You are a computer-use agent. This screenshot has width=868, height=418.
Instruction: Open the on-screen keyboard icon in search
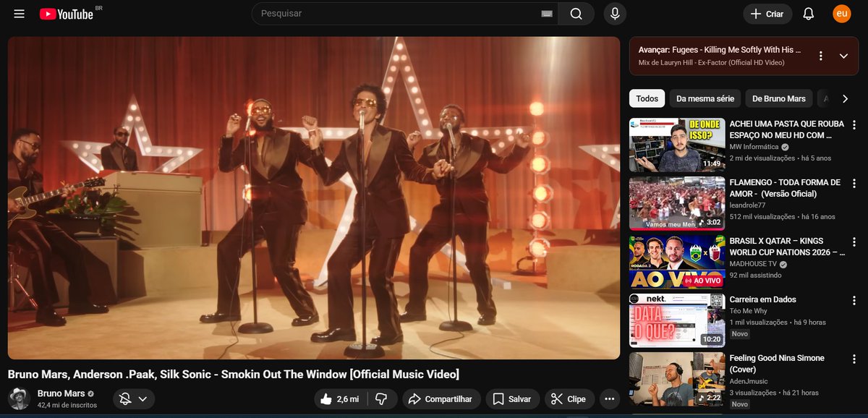[x=546, y=14]
